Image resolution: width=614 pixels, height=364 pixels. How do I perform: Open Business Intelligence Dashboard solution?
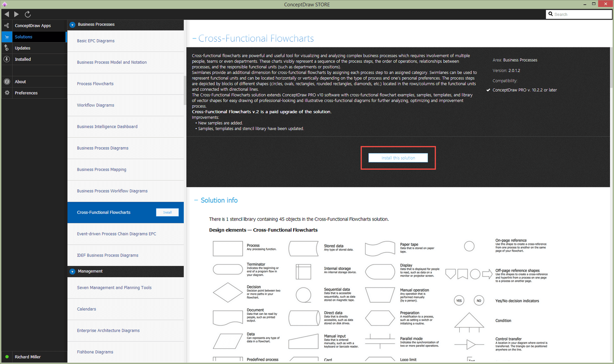click(126, 127)
